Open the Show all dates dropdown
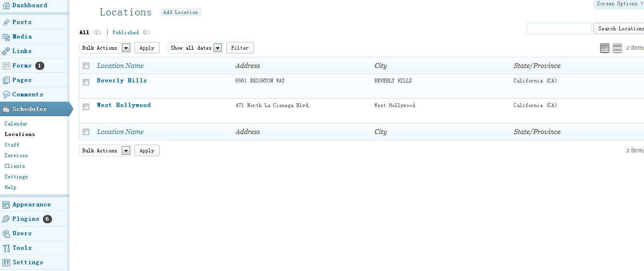Image resolution: width=644 pixels, height=271 pixels. (x=195, y=48)
